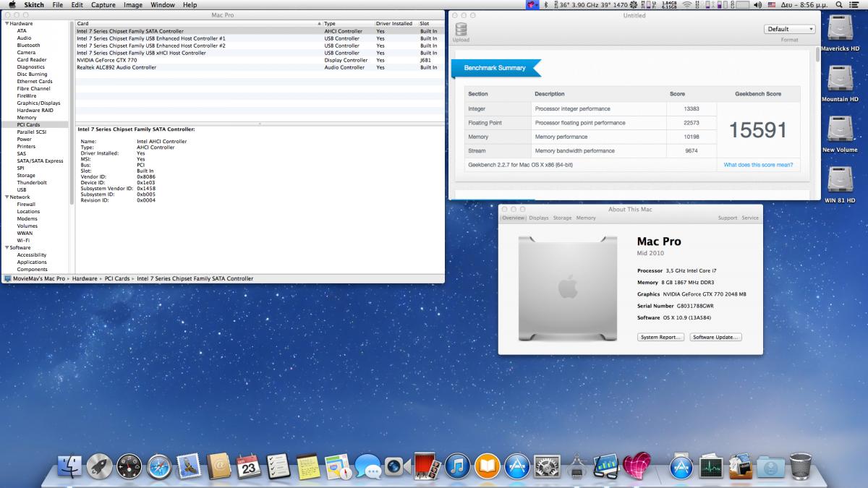Viewport: 868px width, 488px height.
Task: Select Intel USB xHCI Host Controller row
Action: point(260,53)
